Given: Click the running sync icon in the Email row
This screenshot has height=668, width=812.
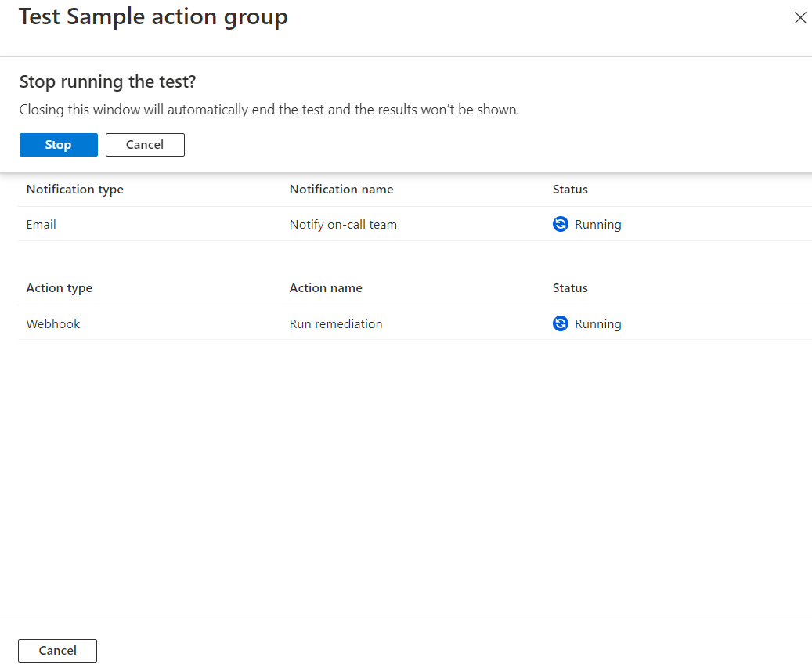Looking at the screenshot, I should coord(561,225).
